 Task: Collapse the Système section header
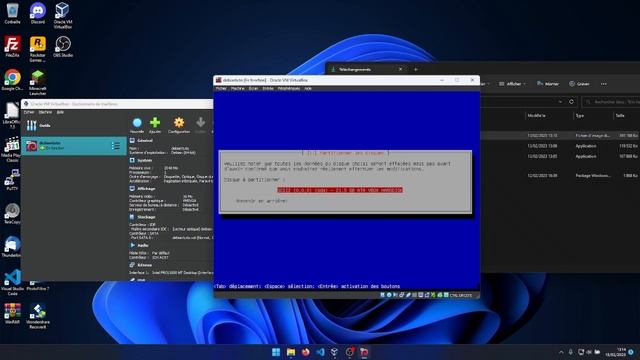click(144, 160)
